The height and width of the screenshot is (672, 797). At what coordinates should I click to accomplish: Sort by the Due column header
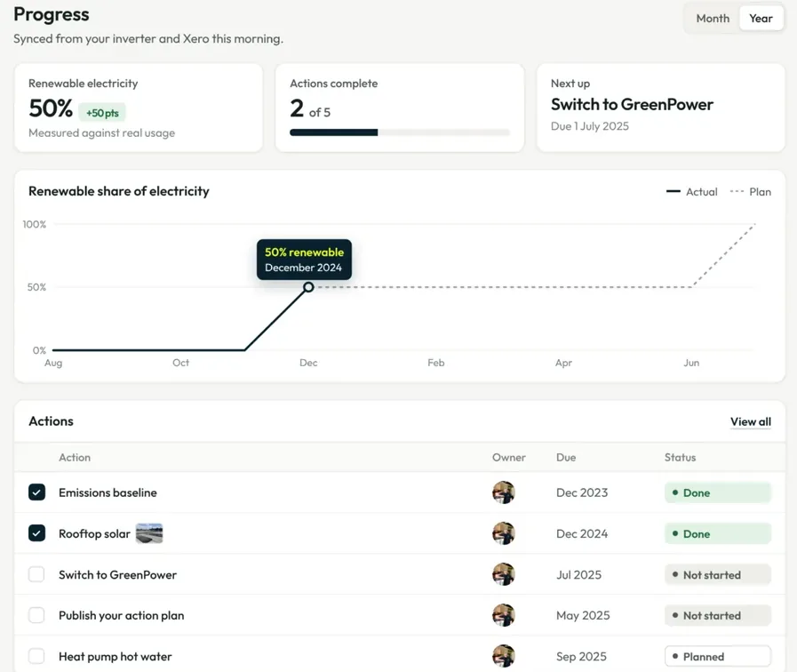click(566, 458)
